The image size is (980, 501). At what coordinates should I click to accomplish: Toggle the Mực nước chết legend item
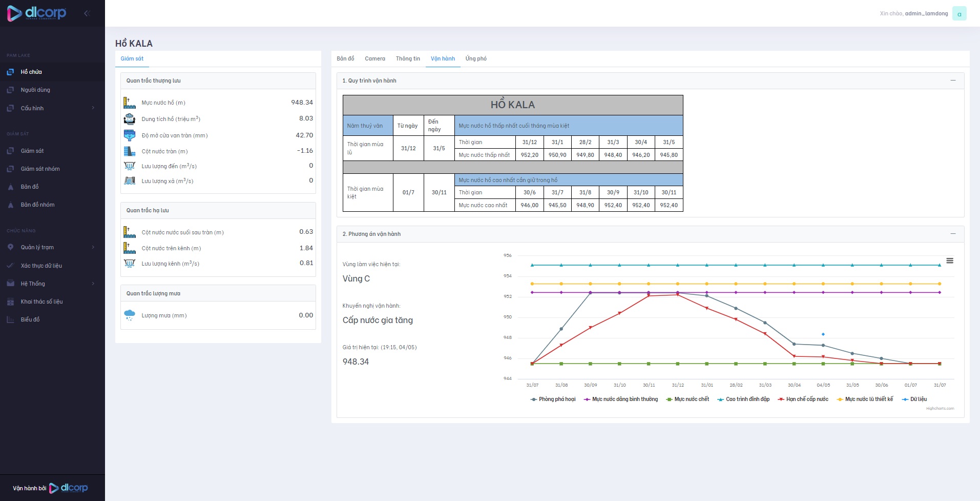[687, 399]
